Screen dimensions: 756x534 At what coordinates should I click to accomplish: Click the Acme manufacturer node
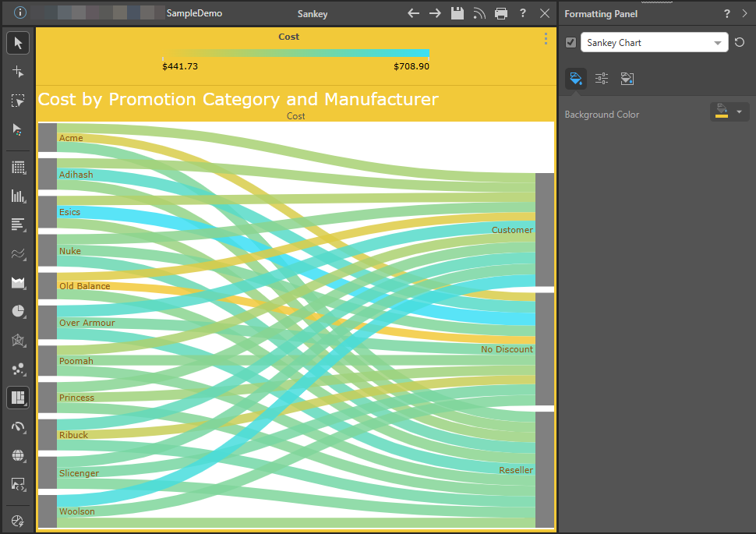tap(48, 137)
